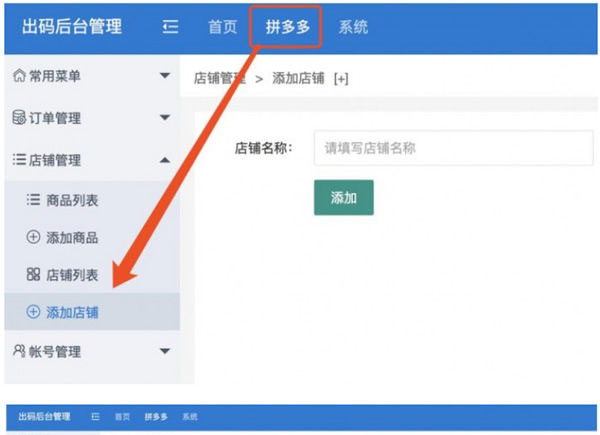Click the home icon beside 常用菜单
Viewport: 600px width, 435px height.
point(20,75)
